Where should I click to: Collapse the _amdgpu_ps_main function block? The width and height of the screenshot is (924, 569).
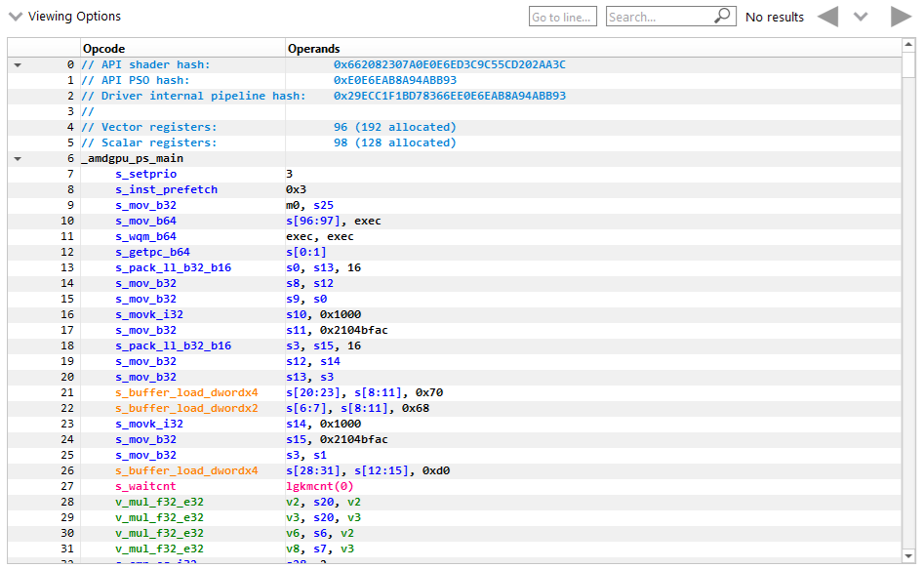[x=16, y=157]
